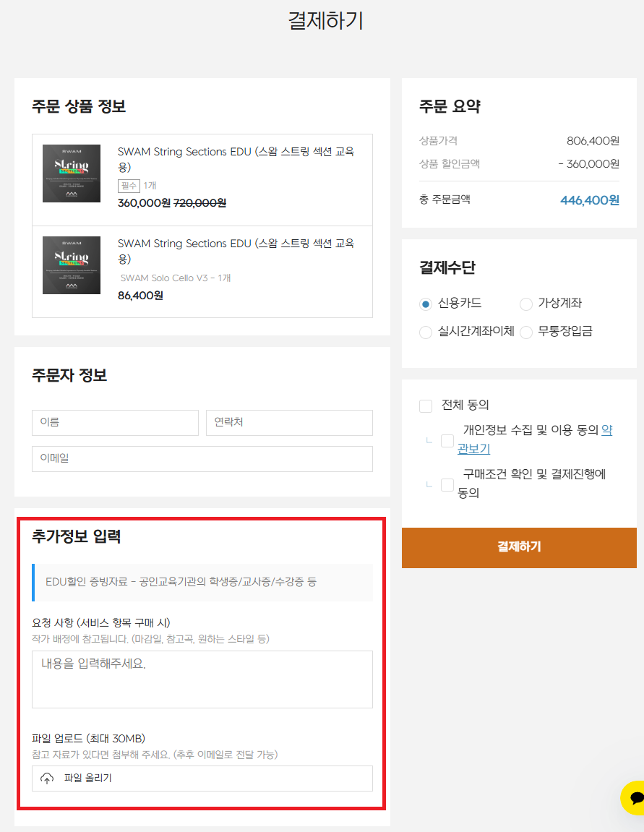Image resolution: width=644 pixels, height=832 pixels.
Task: Focus the 연락처 input field
Action: point(289,422)
